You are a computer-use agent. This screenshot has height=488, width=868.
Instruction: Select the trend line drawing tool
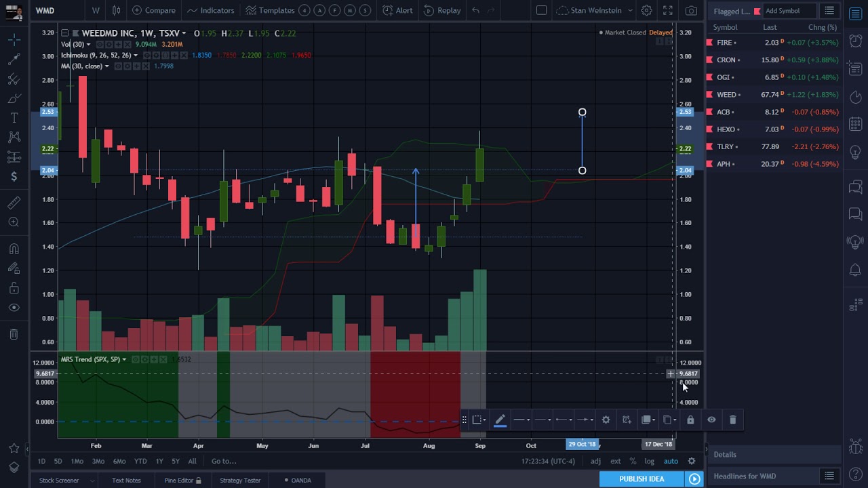14,60
